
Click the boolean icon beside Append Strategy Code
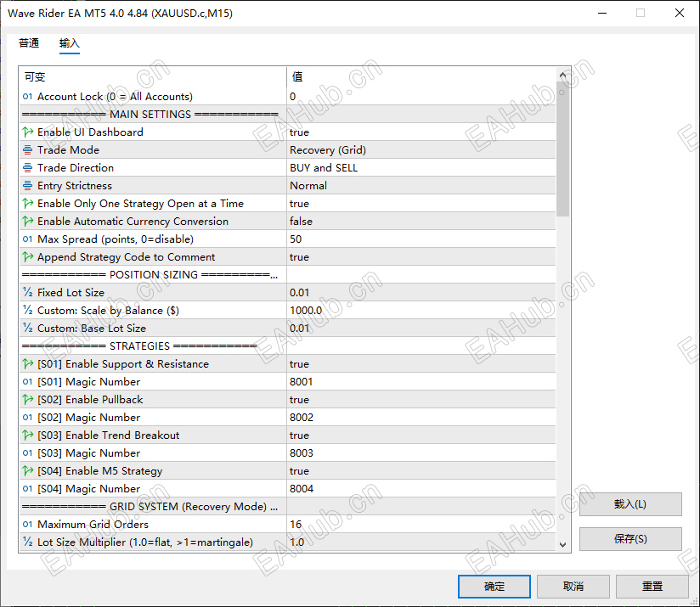[x=28, y=257]
